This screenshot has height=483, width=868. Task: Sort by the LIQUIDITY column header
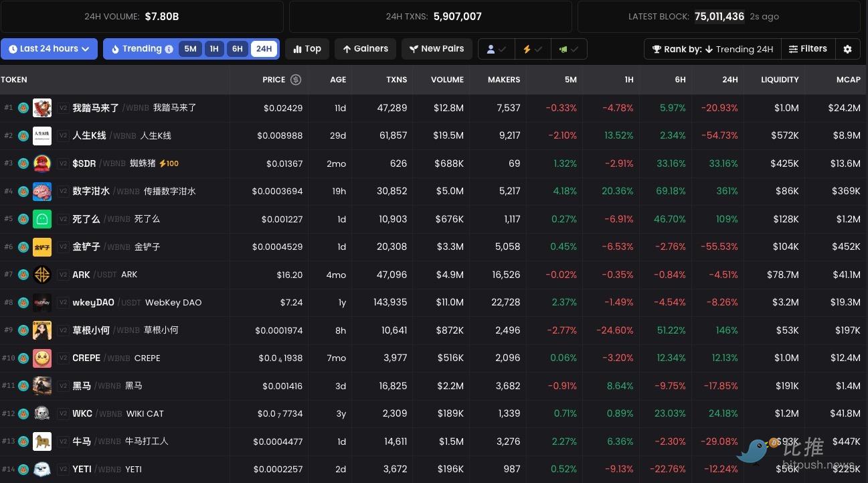[x=780, y=80]
